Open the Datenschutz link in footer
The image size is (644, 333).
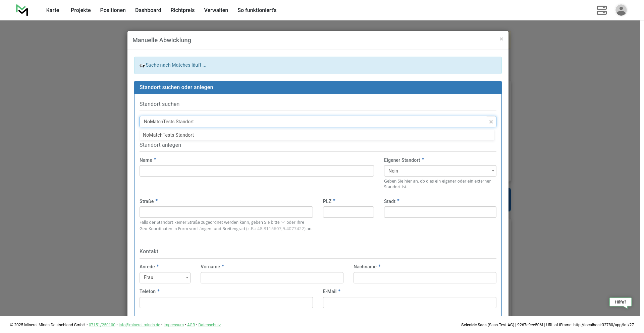tap(209, 325)
